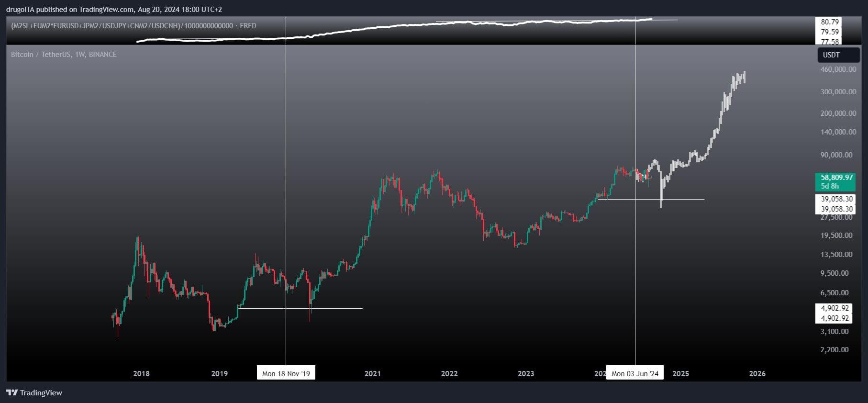This screenshot has width=868, height=403.
Task: Click the upper 4,902.92 line price tag
Action: point(835,308)
